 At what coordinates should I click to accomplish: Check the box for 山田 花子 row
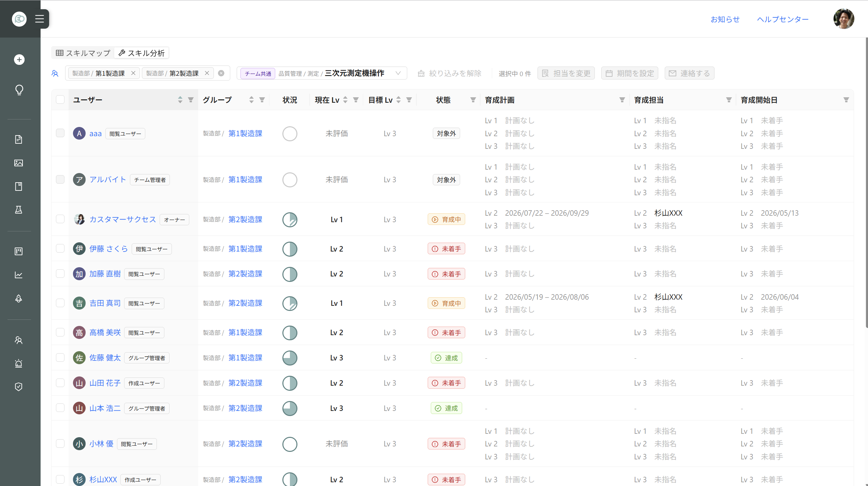tap(60, 383)
